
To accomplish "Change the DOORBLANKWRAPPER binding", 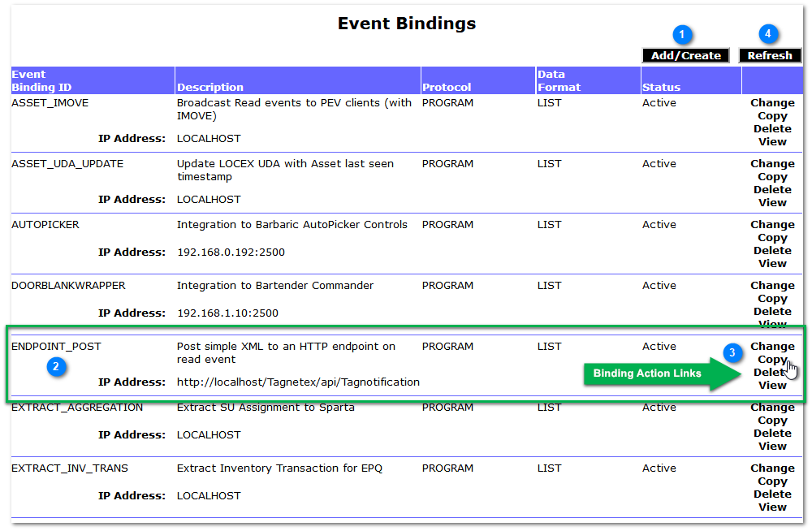I will (x=772, y=286).
